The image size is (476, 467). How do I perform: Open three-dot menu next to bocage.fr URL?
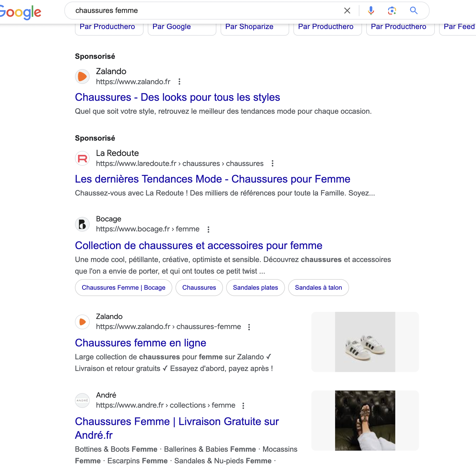click(x=208, y=229)
